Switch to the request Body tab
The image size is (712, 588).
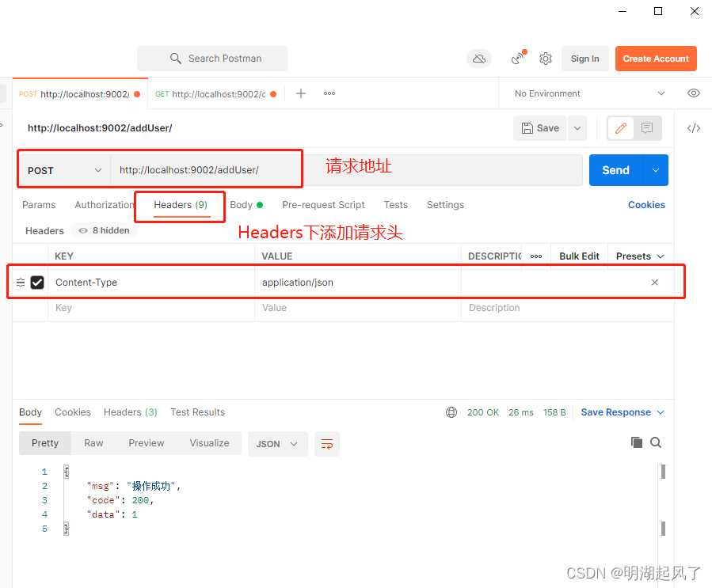tap(246, 205)
